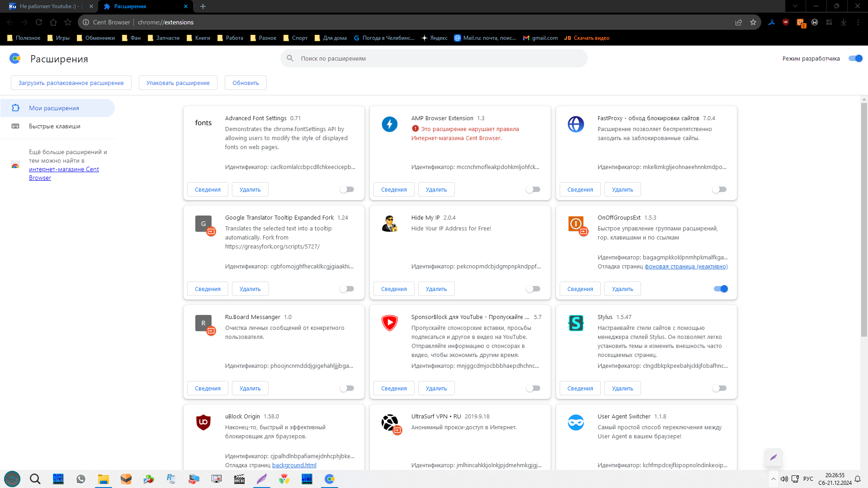This screenshot has height=488, width=868.
Task: Click the taskbar search magnifier
Action: click(35, 479)
